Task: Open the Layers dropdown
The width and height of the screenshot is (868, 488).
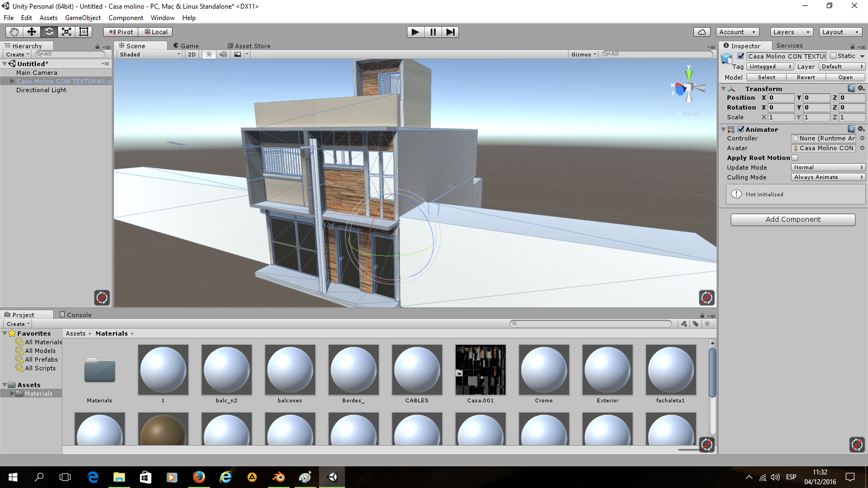Action: click(792, 32)
